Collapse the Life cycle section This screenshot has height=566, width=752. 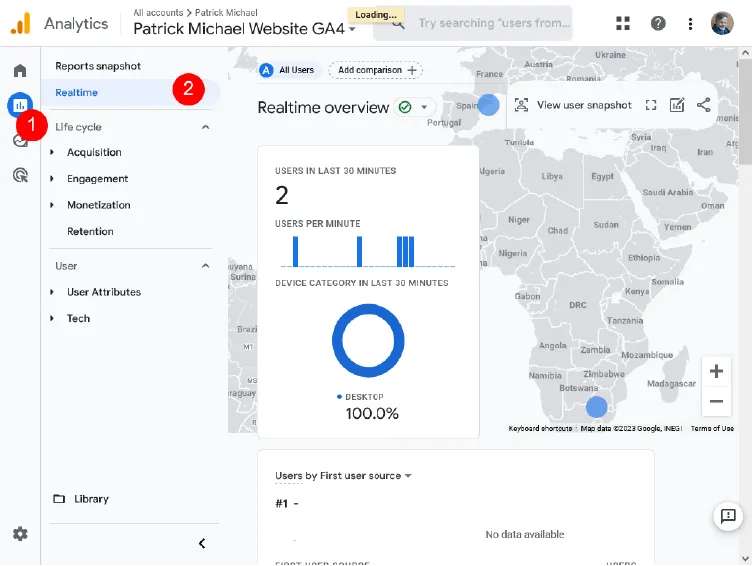tap(205, 127)
